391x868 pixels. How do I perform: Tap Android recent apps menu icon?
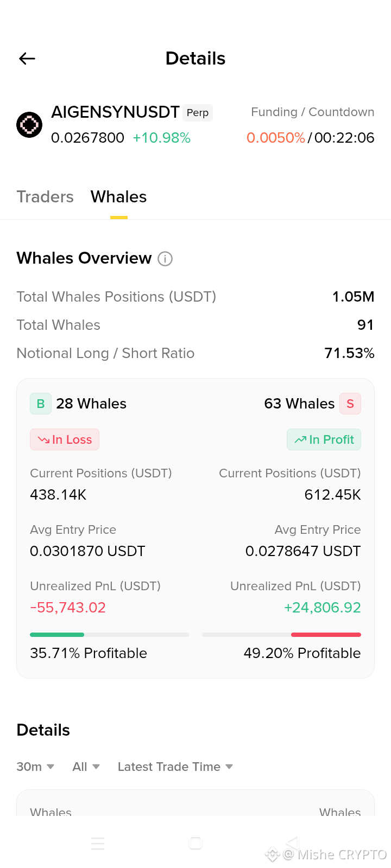pos(98,843)
